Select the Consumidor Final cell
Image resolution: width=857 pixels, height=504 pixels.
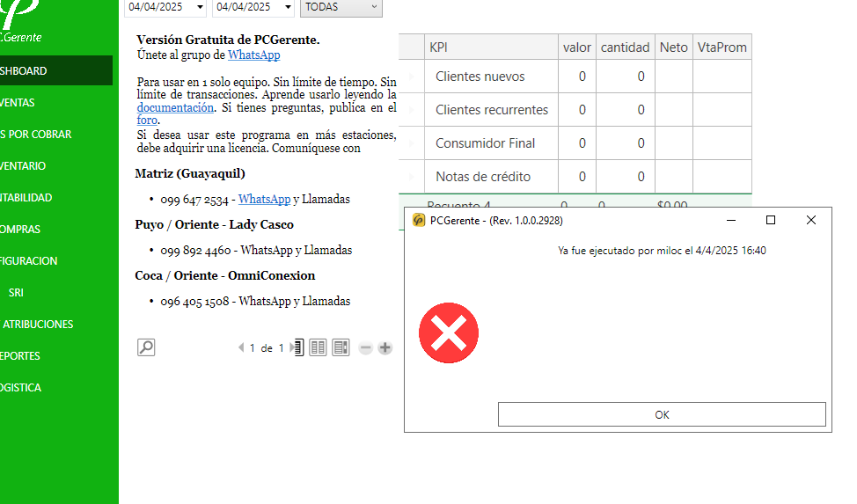coord(491,143)
